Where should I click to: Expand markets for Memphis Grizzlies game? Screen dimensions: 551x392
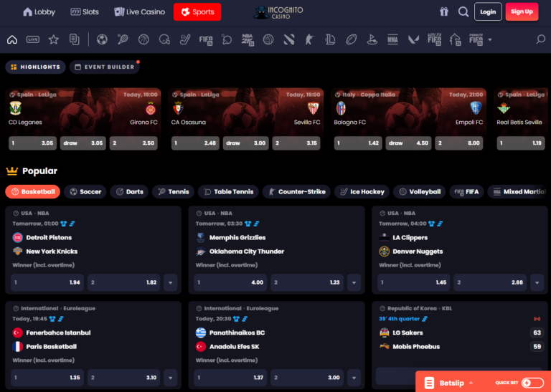354,282
